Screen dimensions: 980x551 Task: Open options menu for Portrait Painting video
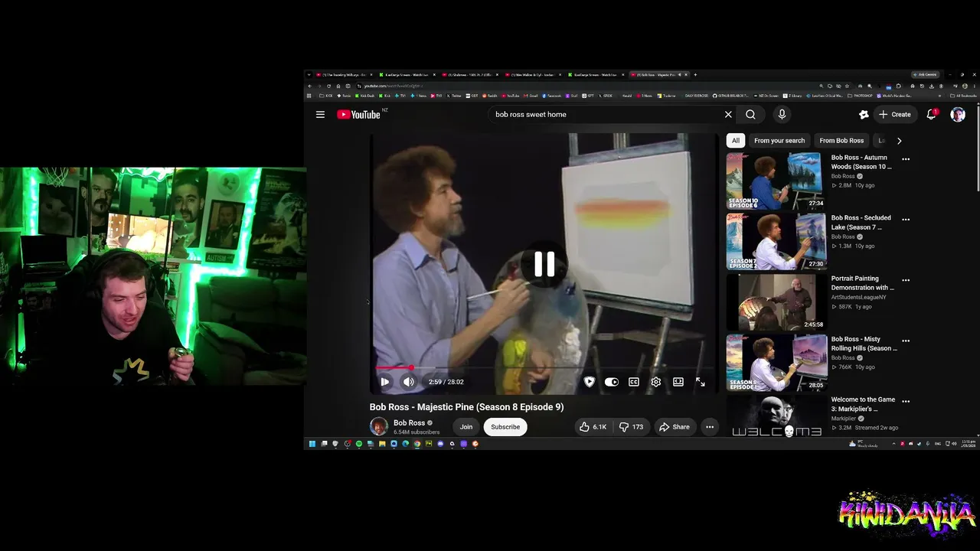(x=906, y=280)
